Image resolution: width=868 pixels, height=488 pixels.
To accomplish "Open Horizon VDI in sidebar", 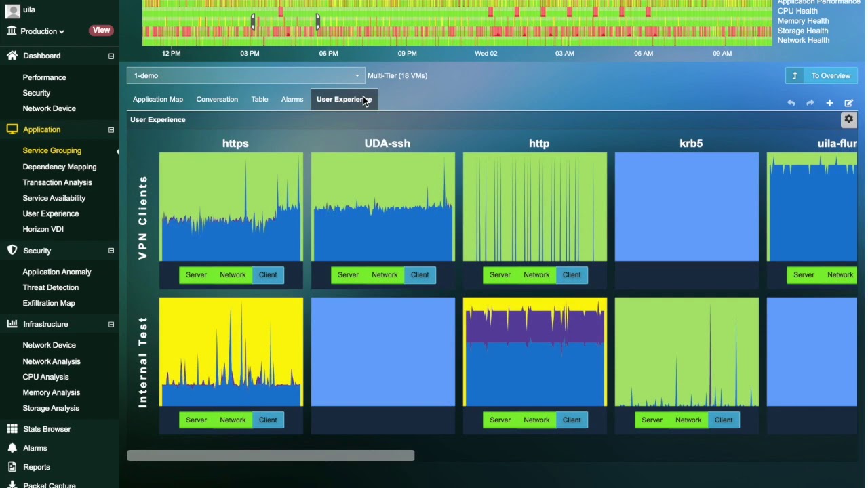I will (43, 229).
